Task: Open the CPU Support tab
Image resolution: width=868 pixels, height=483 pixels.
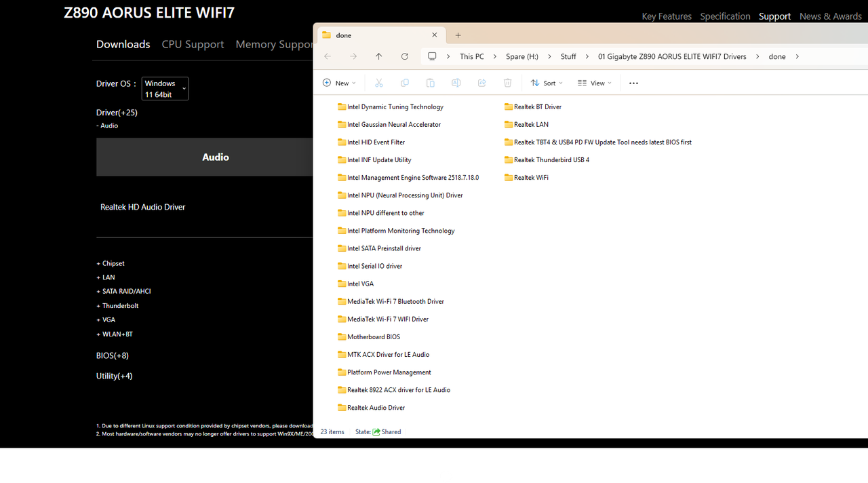Action: (x=193, y=44)
